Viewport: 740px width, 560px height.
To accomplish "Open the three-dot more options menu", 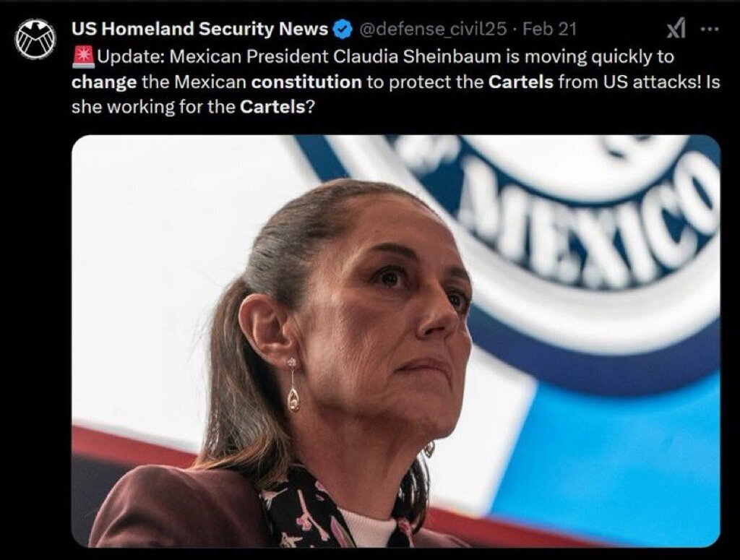I will tap(710, 29).
